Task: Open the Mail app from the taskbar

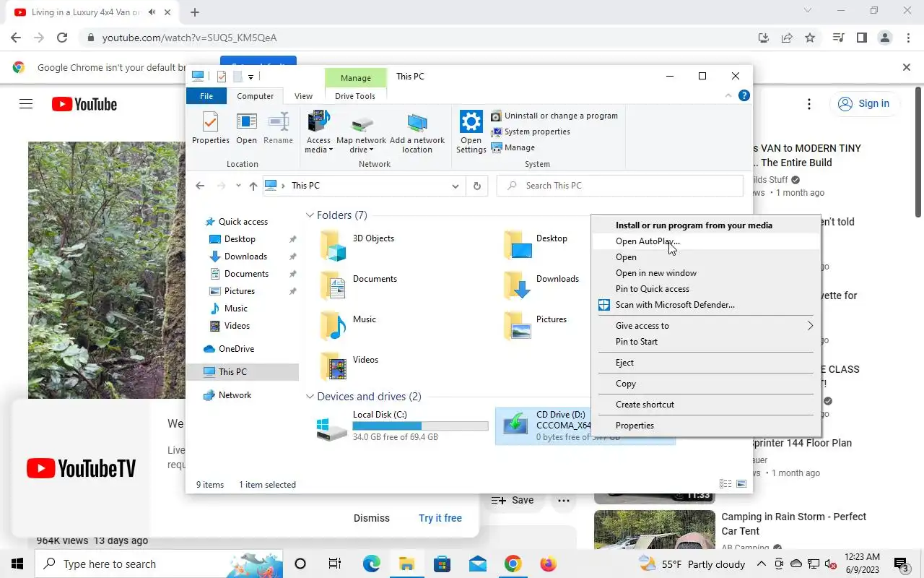Action: tap(477, 564)
